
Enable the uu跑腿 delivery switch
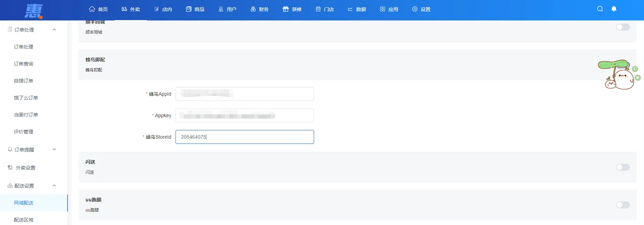(x=623, y=205)
